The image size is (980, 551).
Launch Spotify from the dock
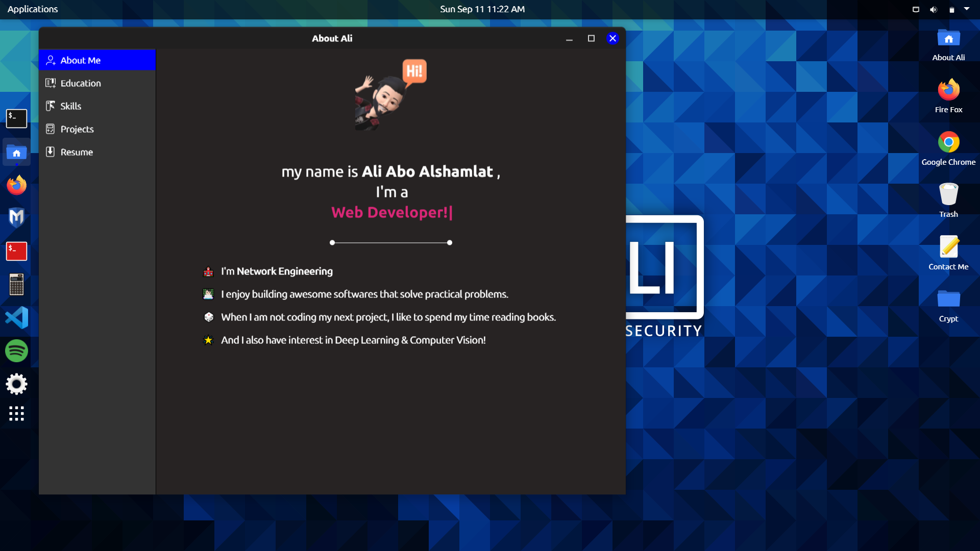pos(16,350)
